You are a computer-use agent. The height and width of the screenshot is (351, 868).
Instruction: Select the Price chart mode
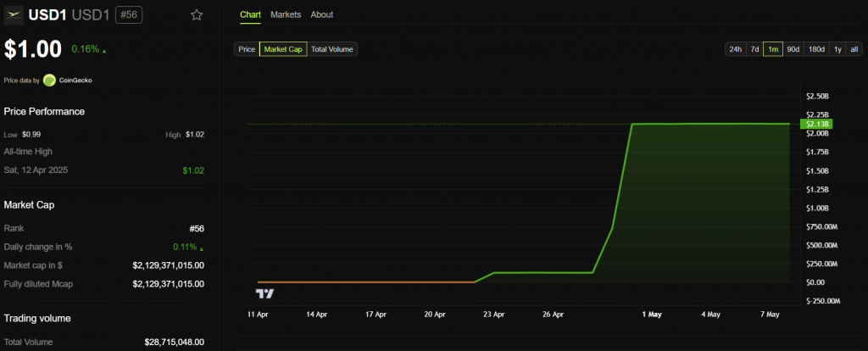tap(247, 49)
